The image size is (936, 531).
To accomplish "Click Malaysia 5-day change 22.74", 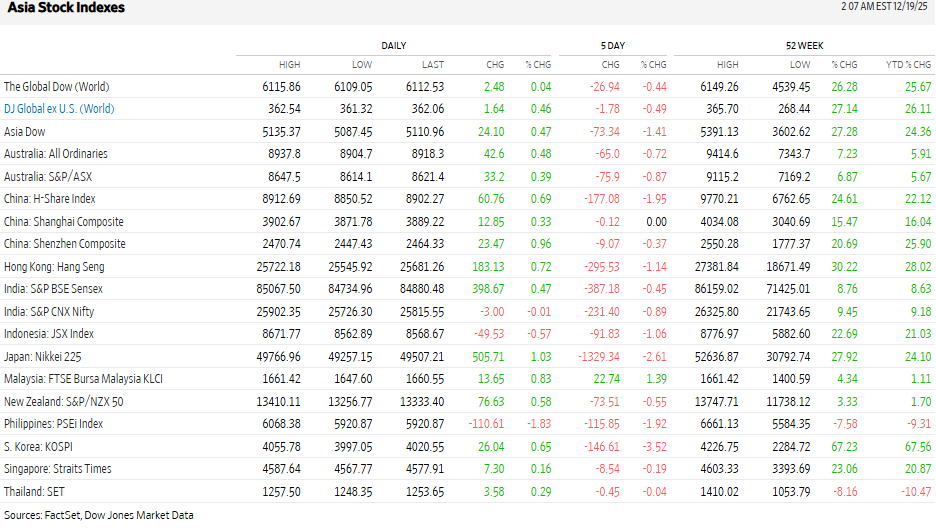I will pyautogui.click(x=606, y=379).
